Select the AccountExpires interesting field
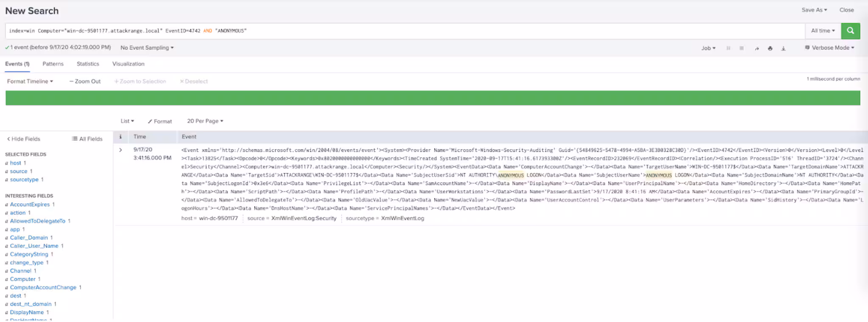The width and height of the screenshot is (868, 322). (30, 205)
